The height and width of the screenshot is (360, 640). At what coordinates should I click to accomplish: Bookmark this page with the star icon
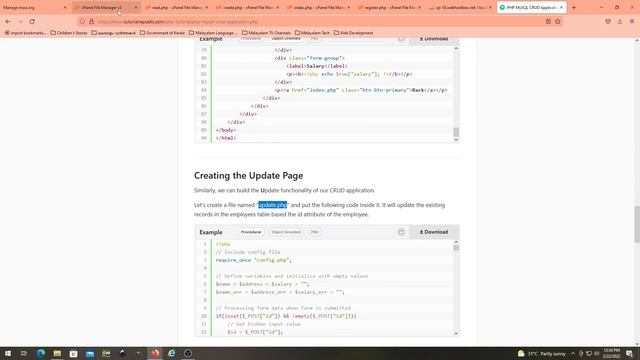pyautogui.click(x=558, y=21)
